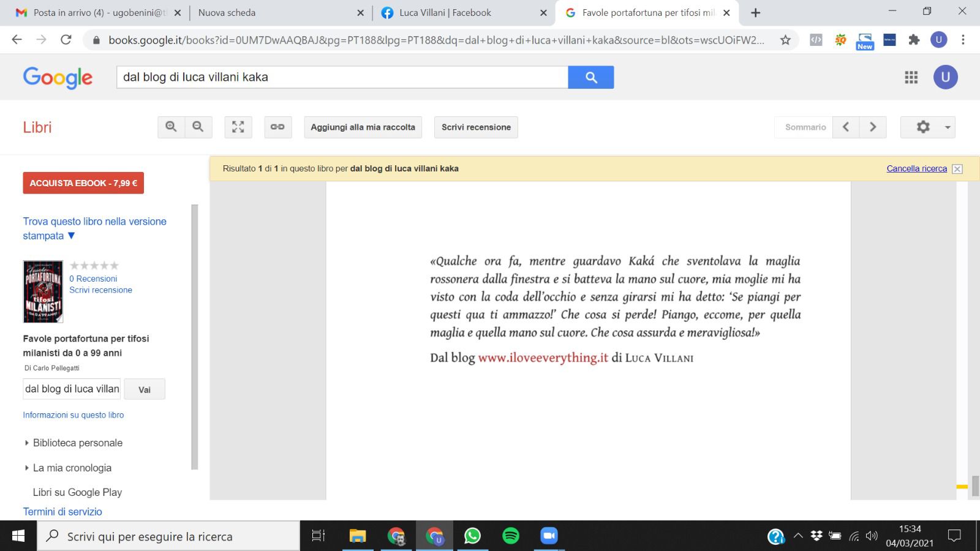
Task: Go to previous page arrow
Action: pyautogui.click(x=846, y=127)
